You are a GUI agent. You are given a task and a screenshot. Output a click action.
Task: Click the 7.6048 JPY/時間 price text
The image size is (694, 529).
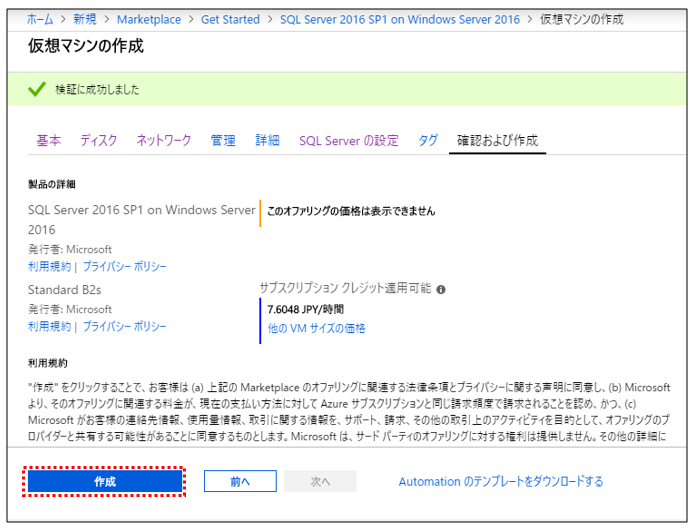(x=305, y=309)
